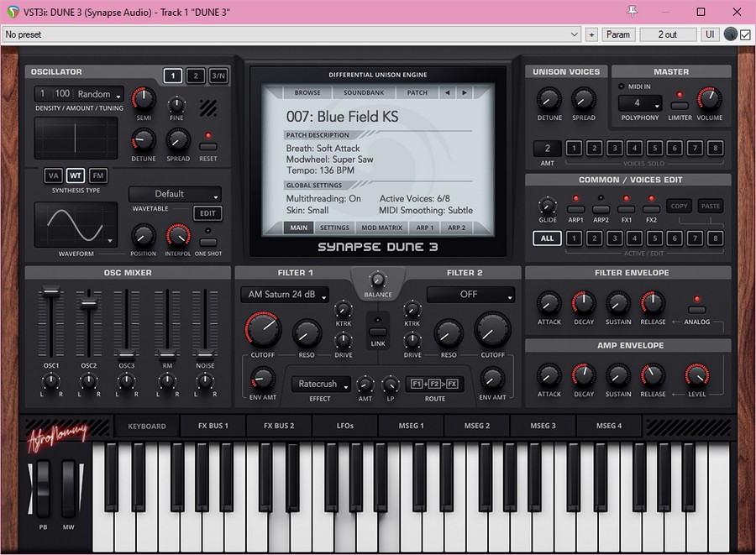Click the Master Volume knob
756x555 pixels.
[x=709, y=99]
